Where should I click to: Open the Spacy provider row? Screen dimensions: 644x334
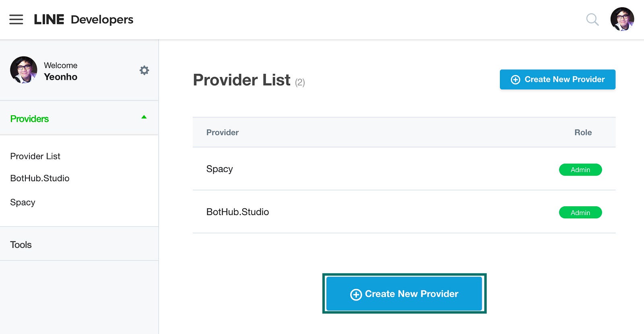coord(404,169)
